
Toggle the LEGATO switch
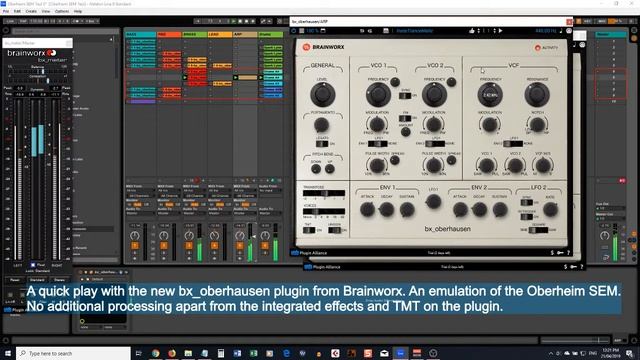322,144
